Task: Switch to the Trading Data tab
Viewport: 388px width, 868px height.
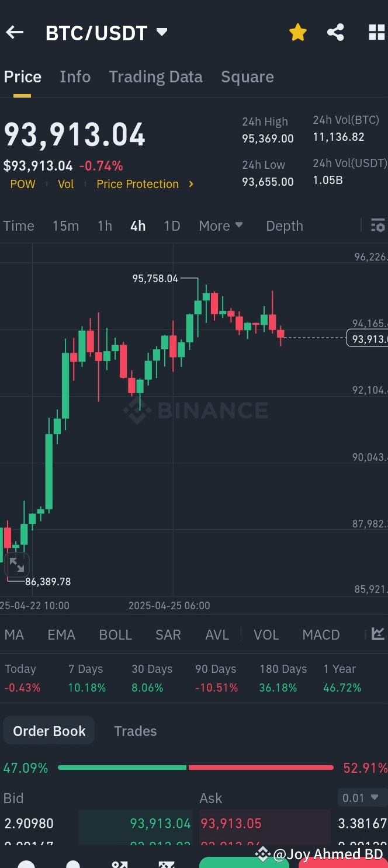Action: pos(155,77)
